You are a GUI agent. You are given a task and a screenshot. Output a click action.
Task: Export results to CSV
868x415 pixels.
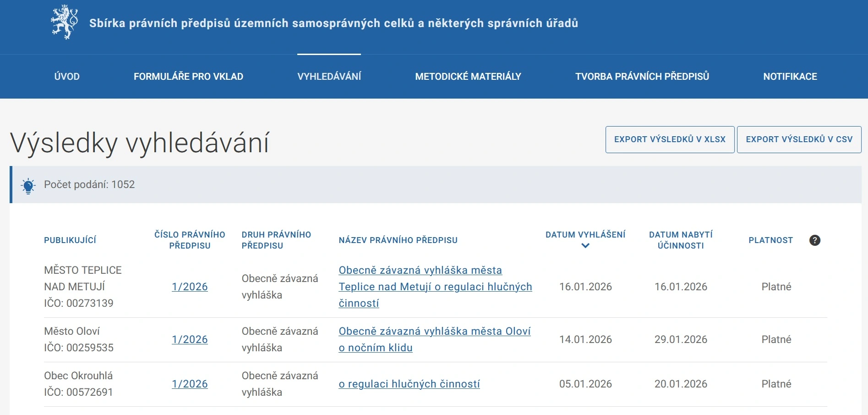[x=799, y=139]
